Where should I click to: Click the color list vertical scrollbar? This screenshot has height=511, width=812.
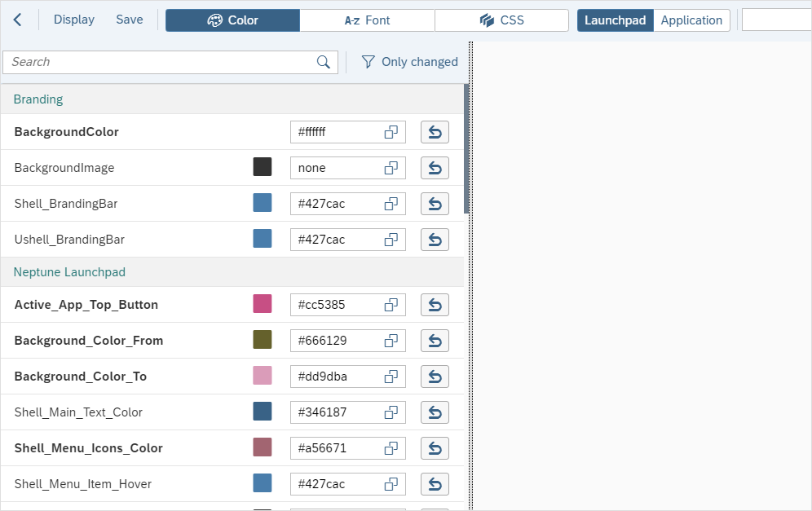click(466, 149)
